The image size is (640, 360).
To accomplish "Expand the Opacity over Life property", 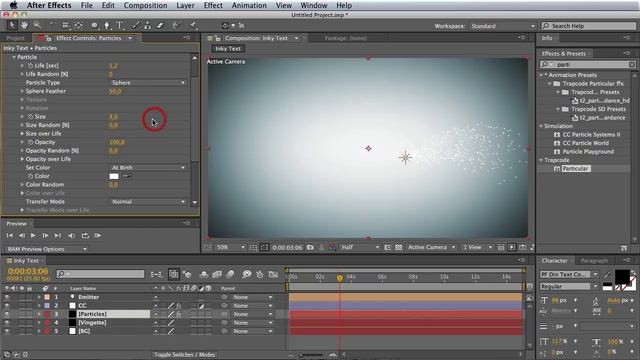I will click(22, 159).
